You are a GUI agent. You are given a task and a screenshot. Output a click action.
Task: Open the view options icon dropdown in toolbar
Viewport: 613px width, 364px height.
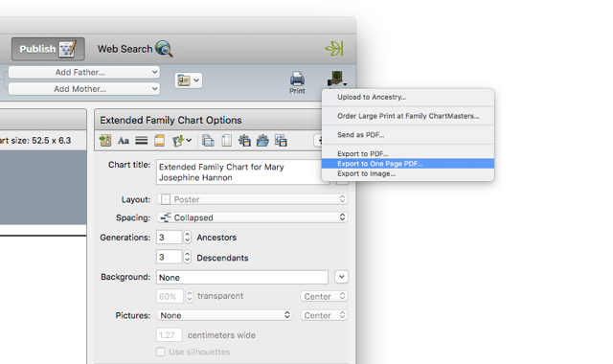point(189,80)
